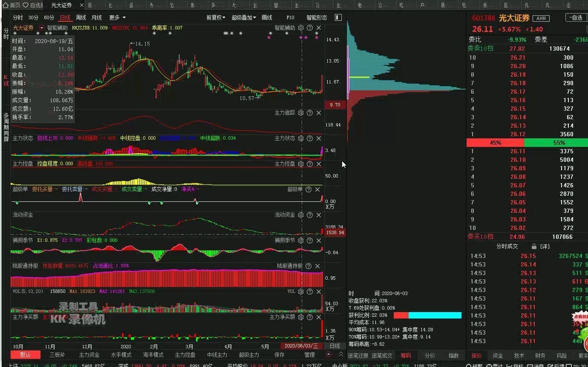
Task: Open help for VOL indicator
Action: (310, 292)
